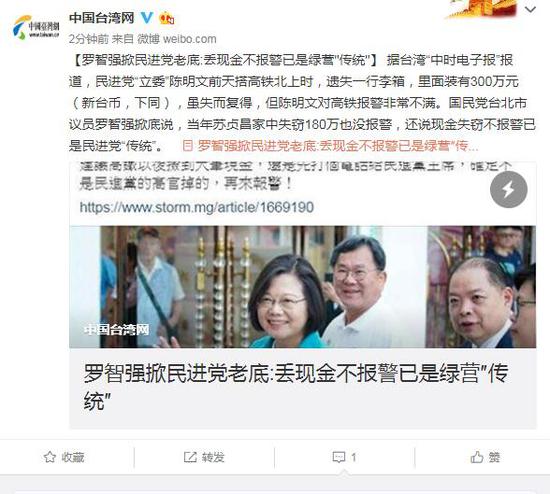Screen dimensions: 550x494
Task: Toggle the 赞 like button
Action: [485, 457]
